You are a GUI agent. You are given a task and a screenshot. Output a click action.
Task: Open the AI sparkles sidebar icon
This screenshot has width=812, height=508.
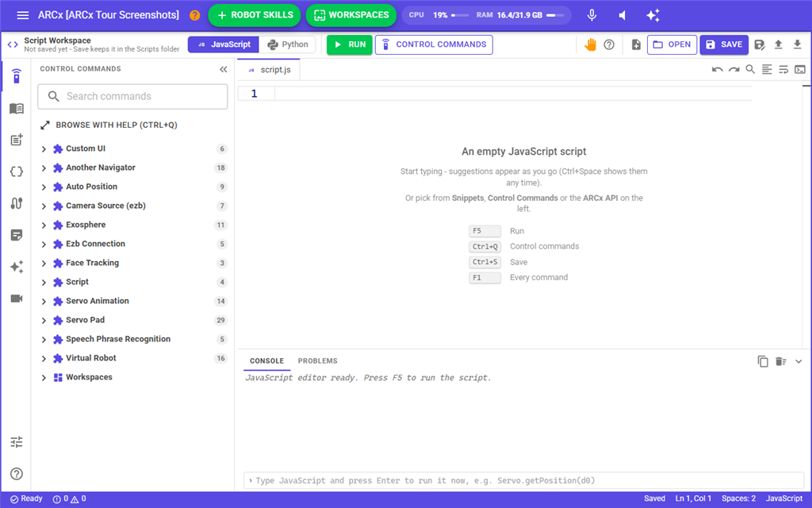click(x=17, y=267)
